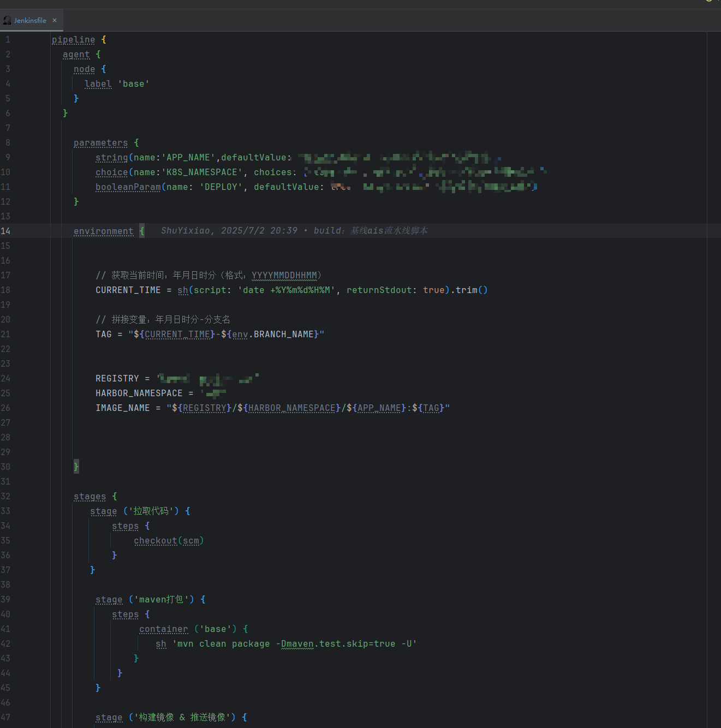The width and height of the screenshot is (721, 728).
Task: Click the git blame annotation by ShuYixiao
Action: [x=294, y=231]
